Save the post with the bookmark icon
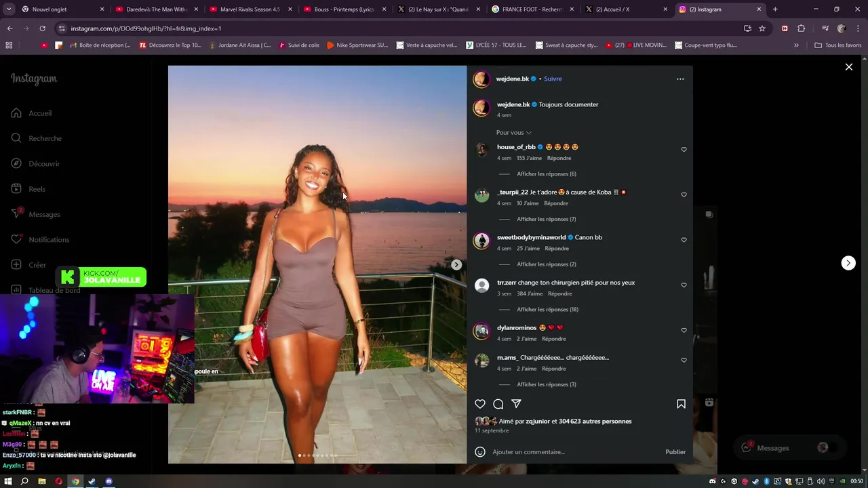868x488 pixels. point(681,404)
